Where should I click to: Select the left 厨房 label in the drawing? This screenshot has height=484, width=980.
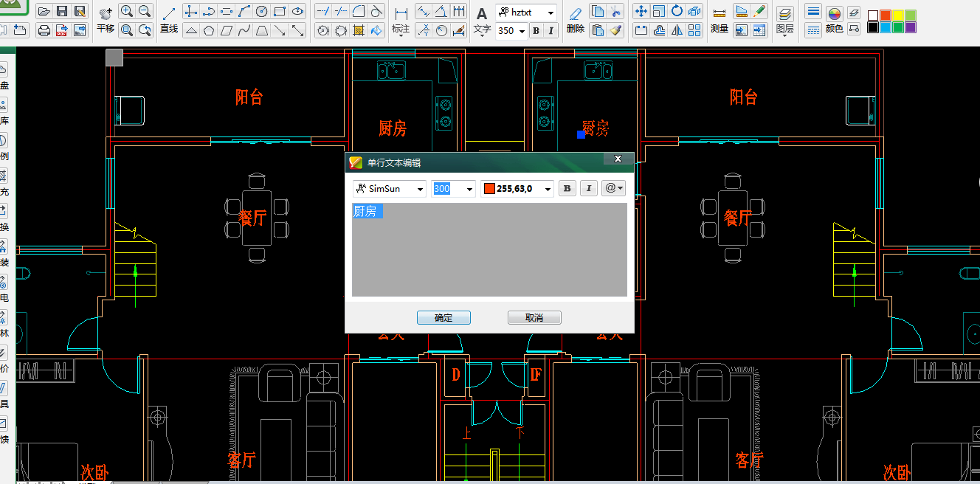click(393, 128)
